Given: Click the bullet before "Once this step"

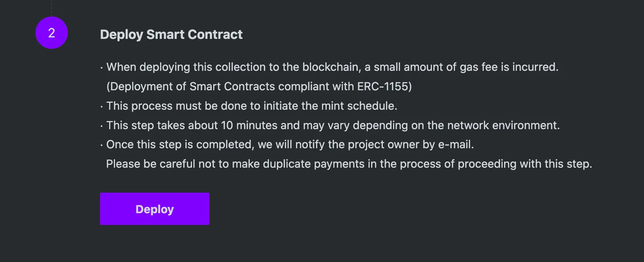Looking at the screenshot, I should click(101, 145).
